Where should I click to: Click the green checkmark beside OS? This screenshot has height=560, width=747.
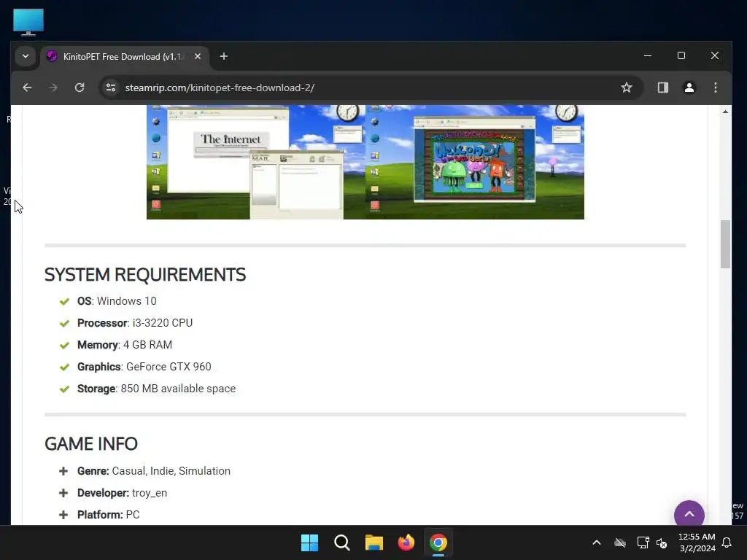coord(64,301)
